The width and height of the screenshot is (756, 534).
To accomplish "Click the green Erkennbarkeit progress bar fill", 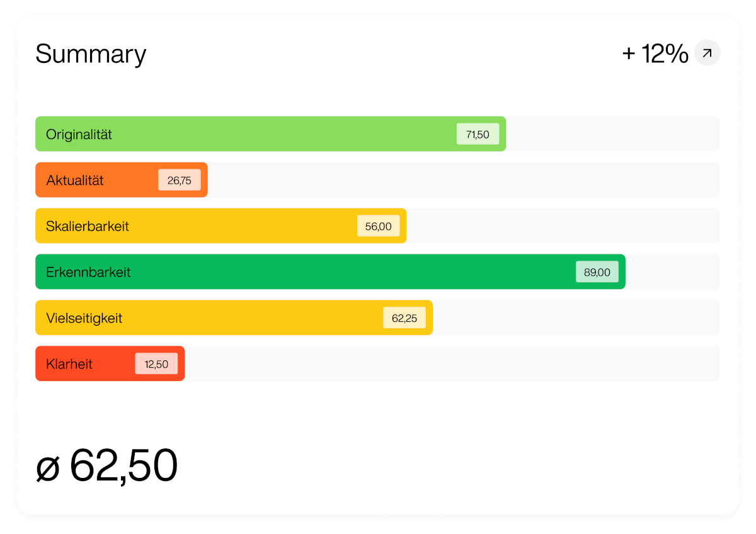I will pos(330,272).
